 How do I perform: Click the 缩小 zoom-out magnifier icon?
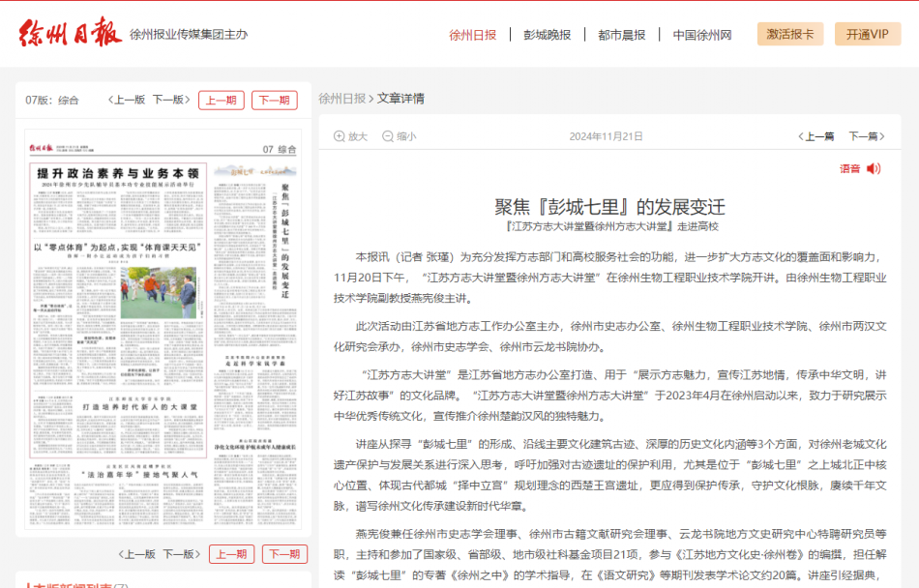pos(388,136)
